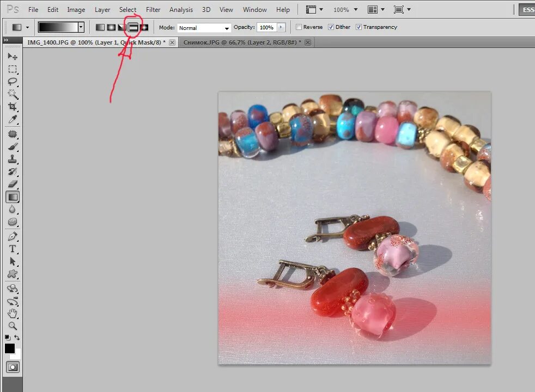
Task: Select the Pen tool
Action: 13,236
